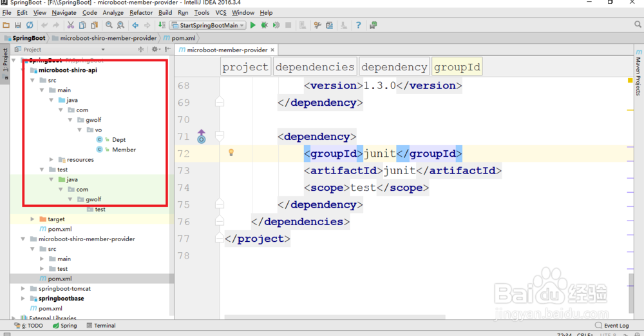Click the Synchronize toolbar icon

[30, 25]
